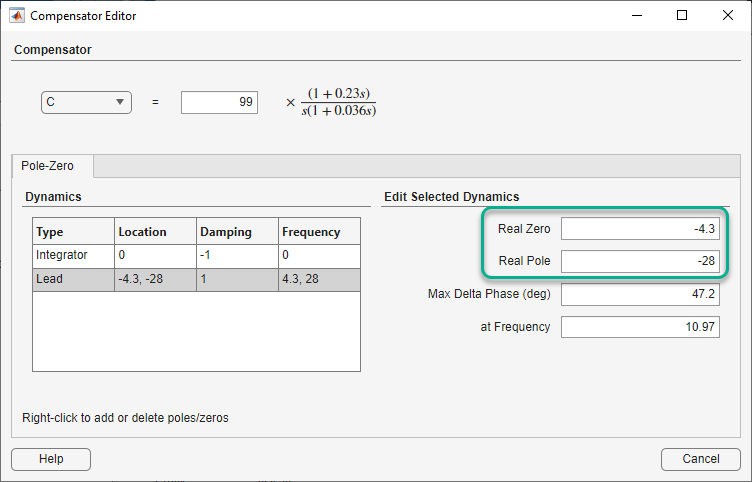Click the Damping column header
The image size is (752, 482).
235,232
